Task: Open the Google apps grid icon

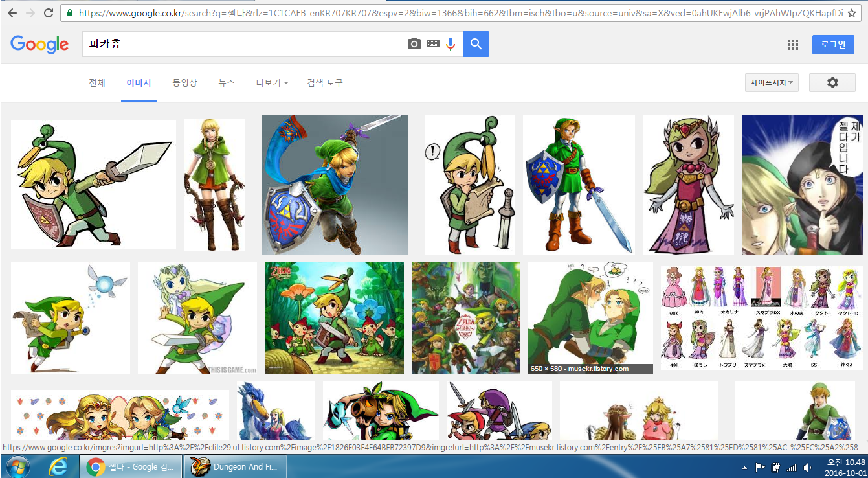Action: pyautogui.click(x=793, y=45)
